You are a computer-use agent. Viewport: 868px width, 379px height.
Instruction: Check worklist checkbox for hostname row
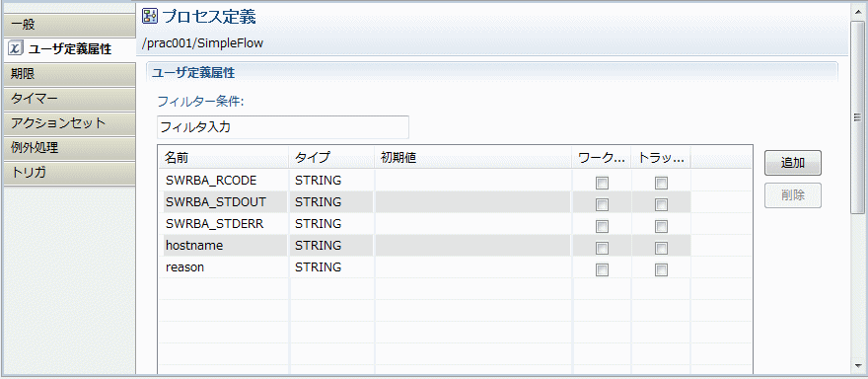(602, 248)
